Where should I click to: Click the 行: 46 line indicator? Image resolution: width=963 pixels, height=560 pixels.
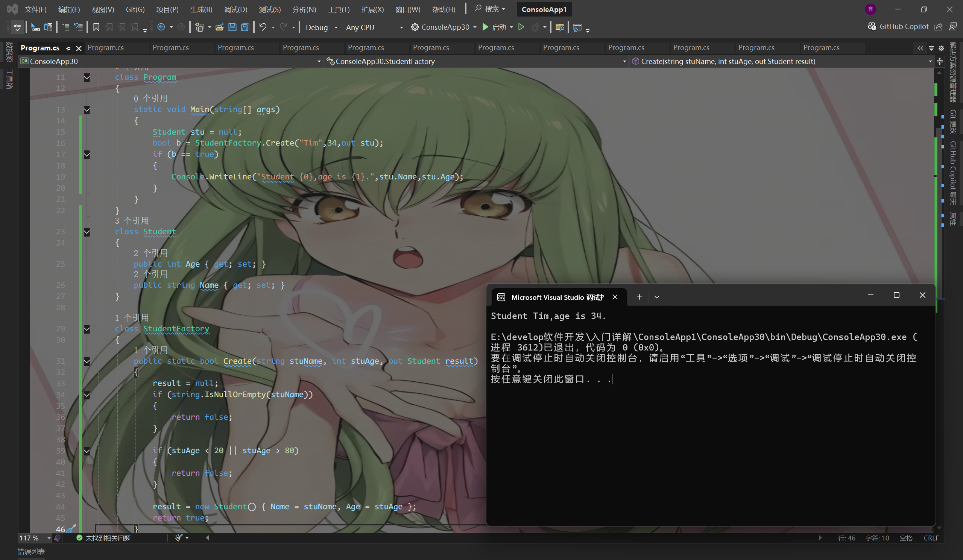pos(846,538)
